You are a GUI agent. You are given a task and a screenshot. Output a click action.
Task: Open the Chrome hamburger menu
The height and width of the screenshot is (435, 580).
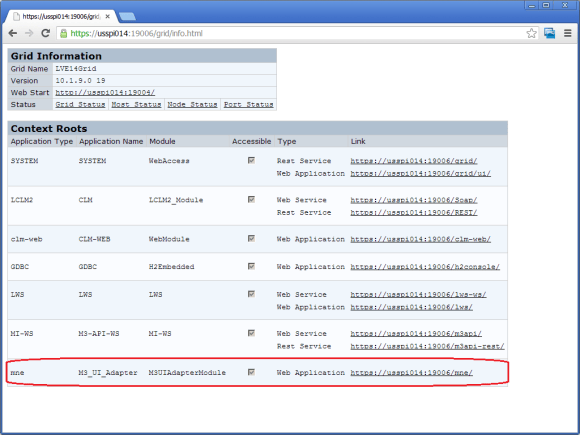pos(568,33)
